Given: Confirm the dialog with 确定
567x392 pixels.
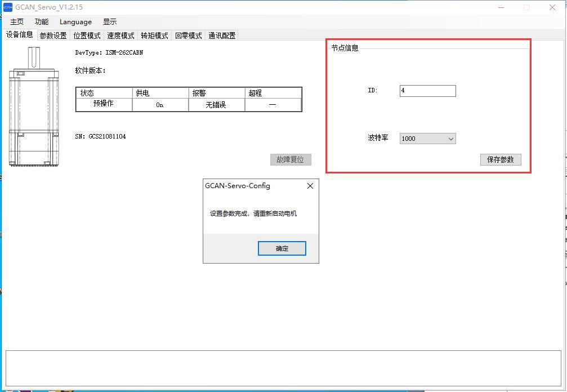Looking at the screenshot, I should point(282,248).
